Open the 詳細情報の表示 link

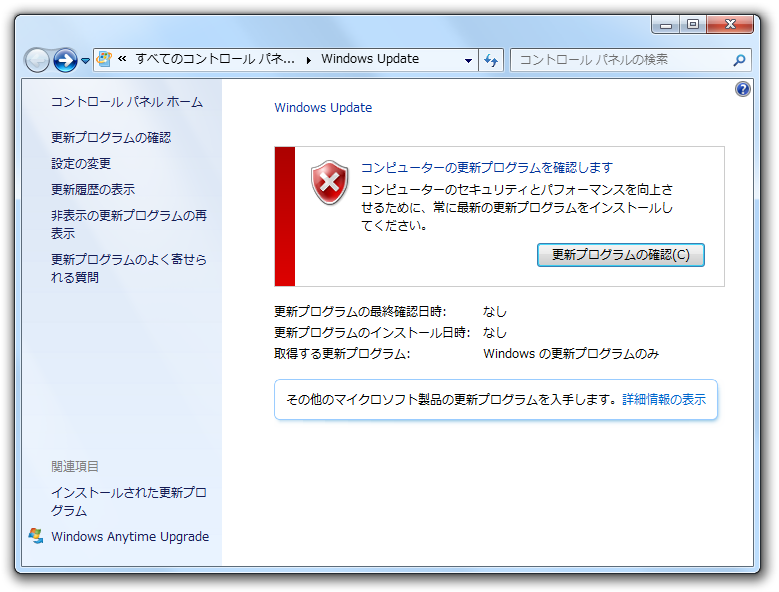(664, 399)
